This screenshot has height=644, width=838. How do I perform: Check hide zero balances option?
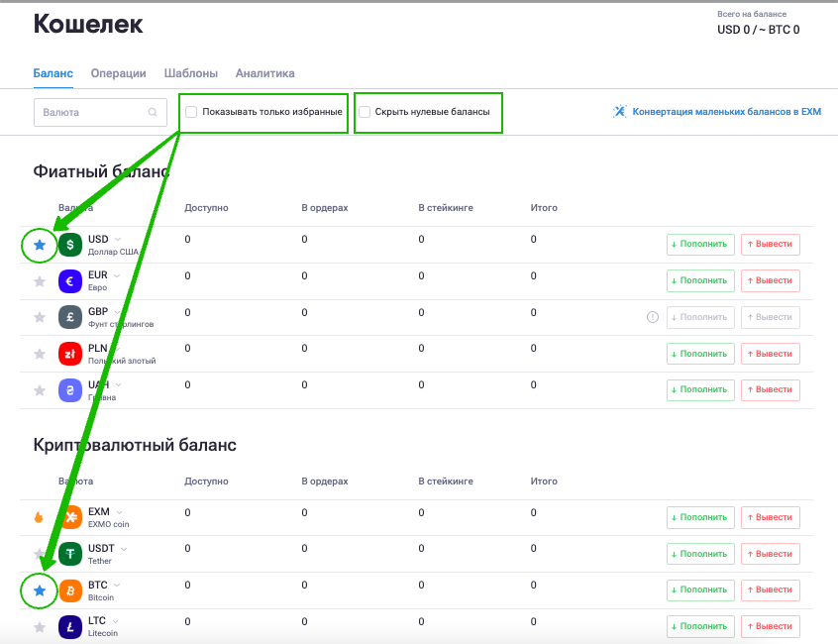[x=365, y=112]
